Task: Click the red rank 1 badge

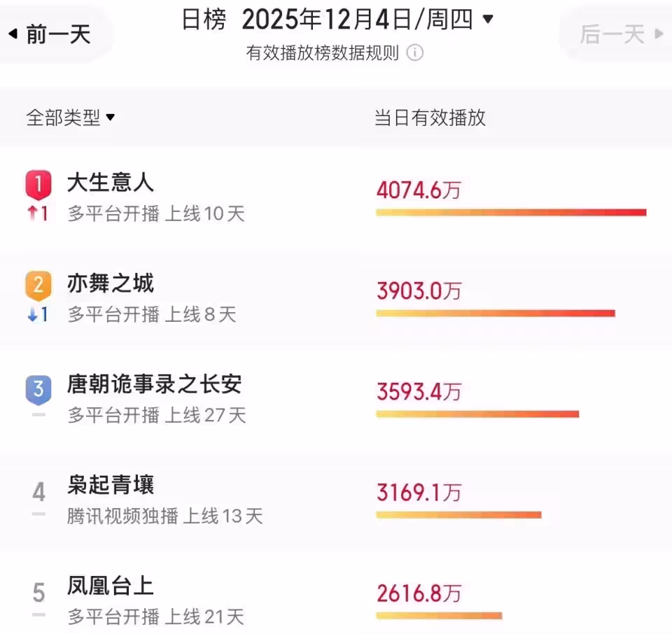Action: pyautogui.click(x=38, y=186)
